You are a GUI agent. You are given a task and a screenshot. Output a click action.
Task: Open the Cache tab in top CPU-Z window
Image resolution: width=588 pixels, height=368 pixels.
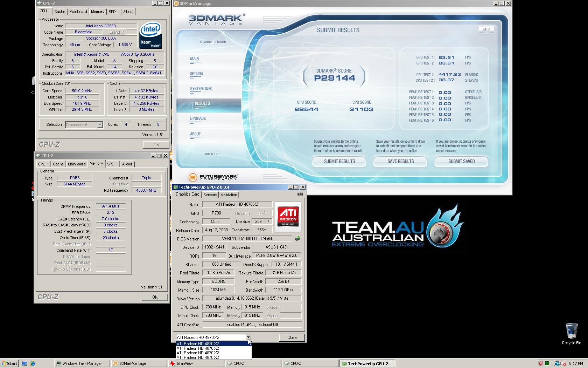point(59,12)
